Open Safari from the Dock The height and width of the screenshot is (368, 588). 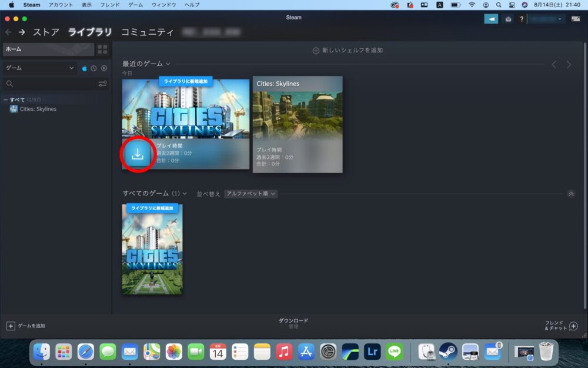click(85, 352)
